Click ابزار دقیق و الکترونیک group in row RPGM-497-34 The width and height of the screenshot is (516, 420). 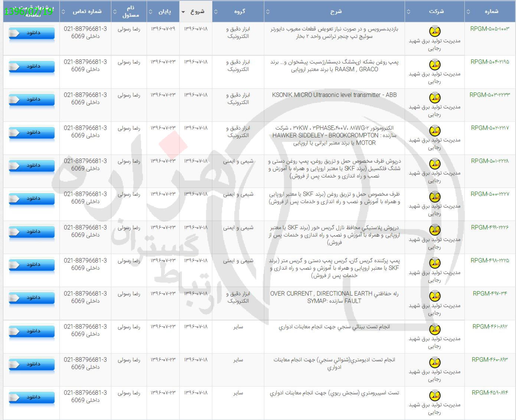click(x=238, y=297)
